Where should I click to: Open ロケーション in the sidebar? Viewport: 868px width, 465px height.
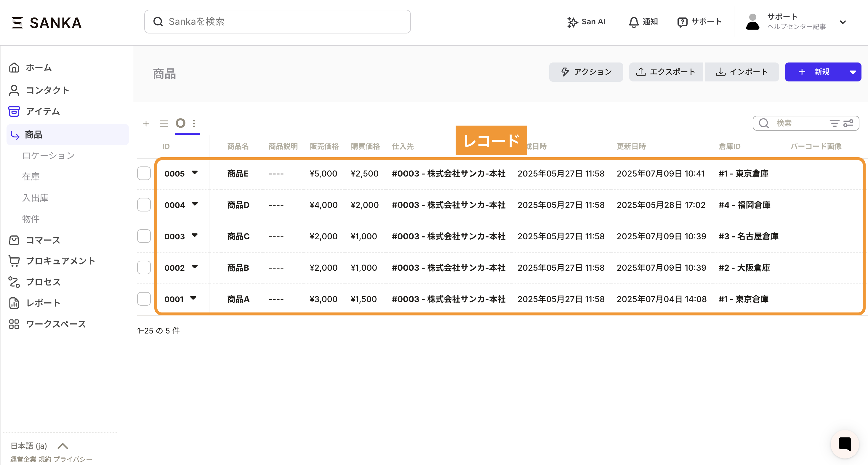point(48,155)
